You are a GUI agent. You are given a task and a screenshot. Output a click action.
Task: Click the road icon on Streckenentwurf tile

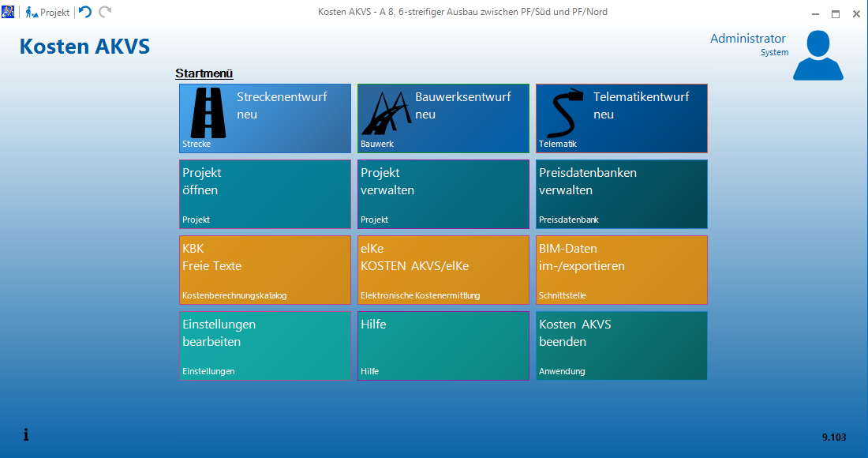pos(208,112)
